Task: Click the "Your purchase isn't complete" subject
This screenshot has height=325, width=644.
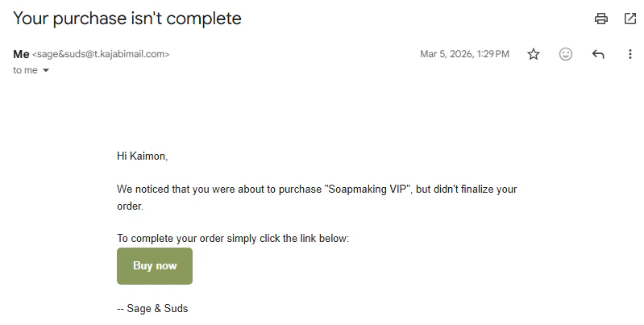Action: click(x=127, y=19)
